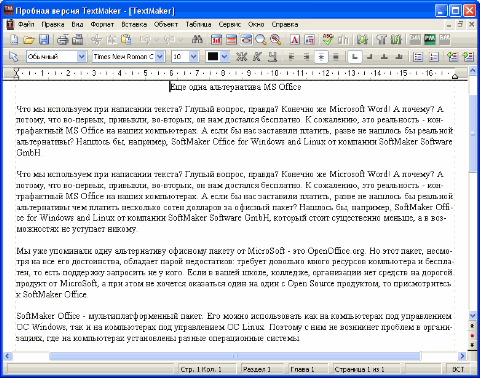Expand the redo history dropdown arrow
The width and height of the screenshot is (480, 378).
pyautogui.click(x=180, y=40)
